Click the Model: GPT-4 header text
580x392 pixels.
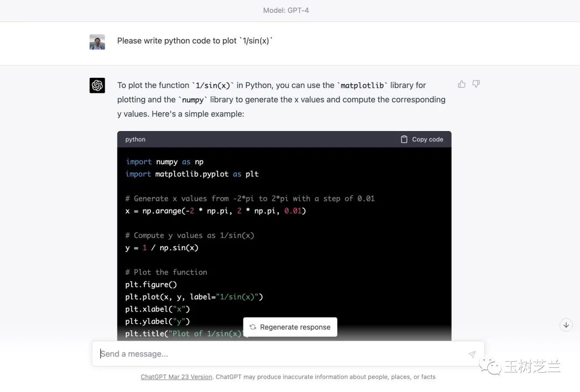(286, 10)
